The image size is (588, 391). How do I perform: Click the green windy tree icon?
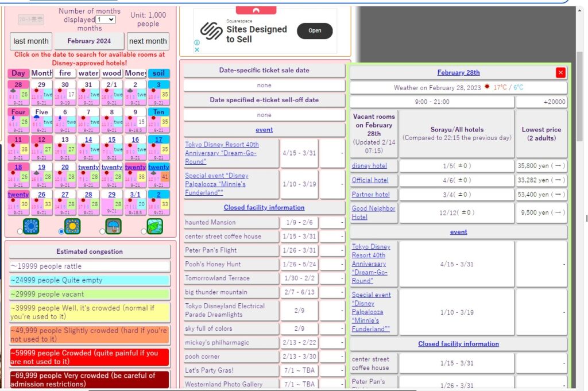(x=155, y=226)
